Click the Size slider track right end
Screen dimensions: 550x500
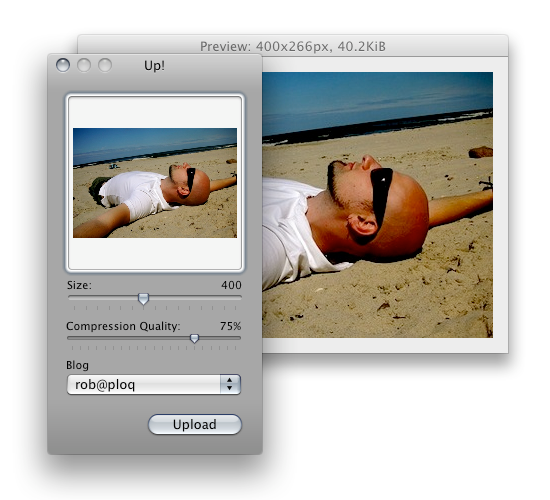tap(239, 297)
